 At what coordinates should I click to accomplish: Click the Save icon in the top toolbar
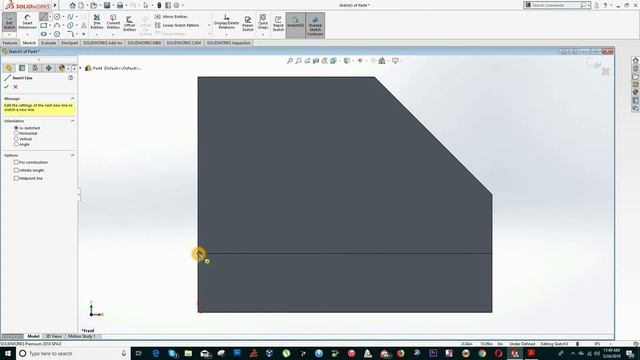[107, 5]
